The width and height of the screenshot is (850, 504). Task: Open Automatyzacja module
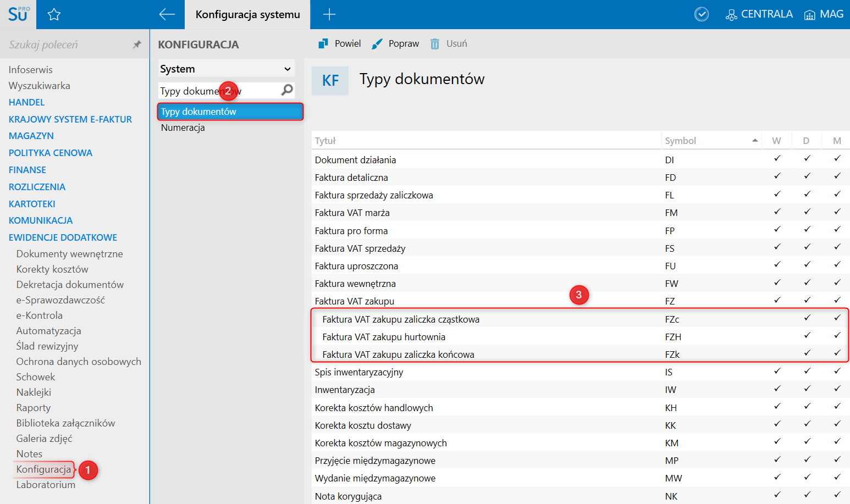49,331
